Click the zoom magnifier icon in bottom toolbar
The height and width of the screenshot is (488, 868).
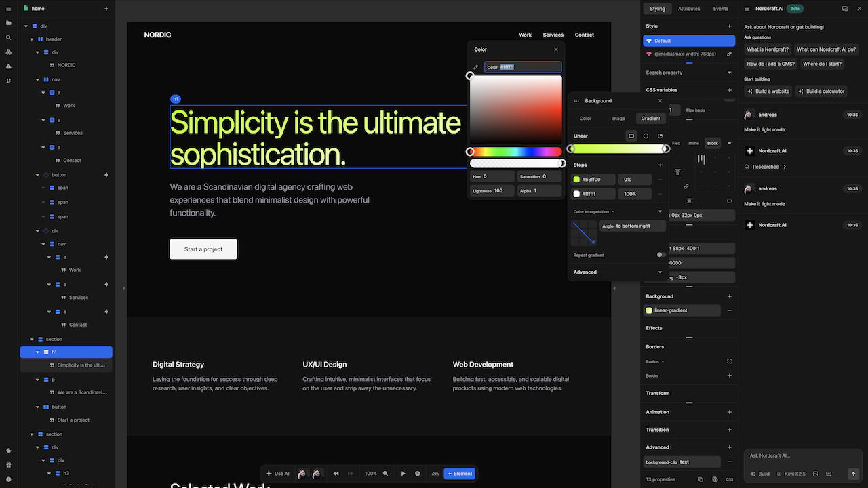pos(386,474)
